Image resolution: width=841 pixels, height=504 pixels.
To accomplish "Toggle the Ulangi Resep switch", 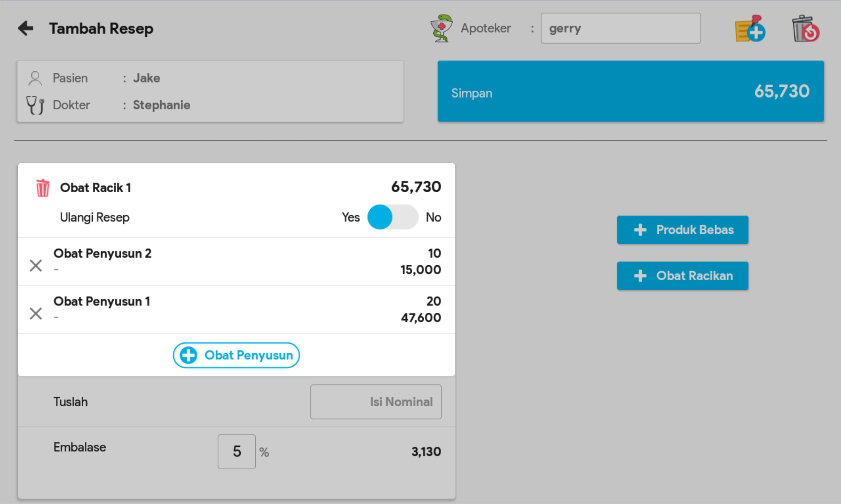I will (392, 217).
